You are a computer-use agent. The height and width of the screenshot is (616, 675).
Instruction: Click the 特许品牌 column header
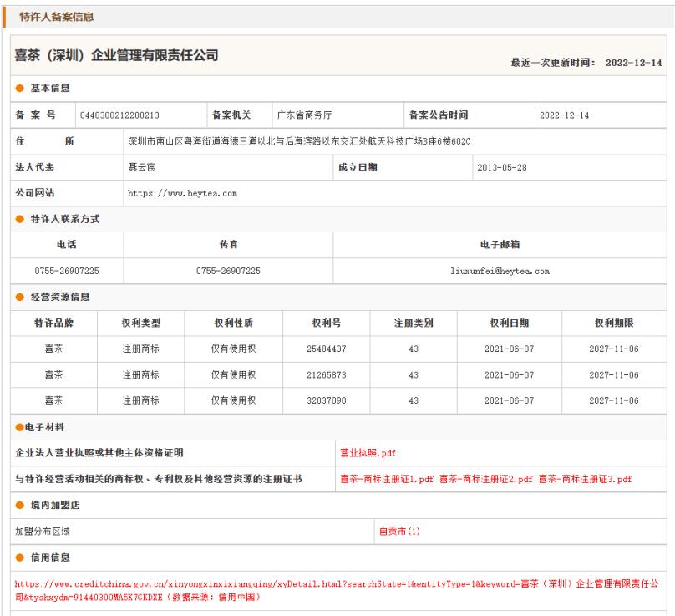tap(53, 323)
